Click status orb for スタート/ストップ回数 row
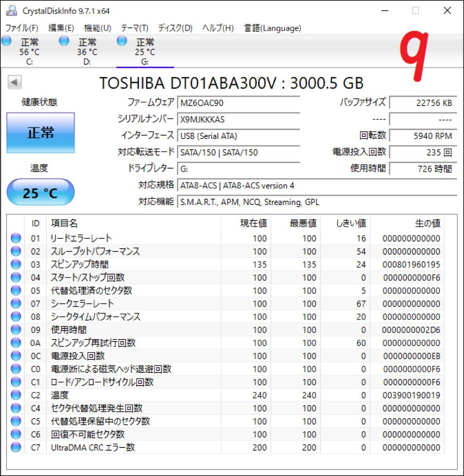 pyautogui.click(x=16, y=278)
